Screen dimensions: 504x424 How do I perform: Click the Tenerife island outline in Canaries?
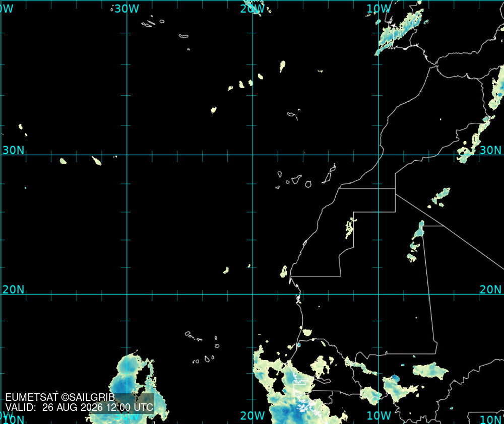(x=296, y=179)
